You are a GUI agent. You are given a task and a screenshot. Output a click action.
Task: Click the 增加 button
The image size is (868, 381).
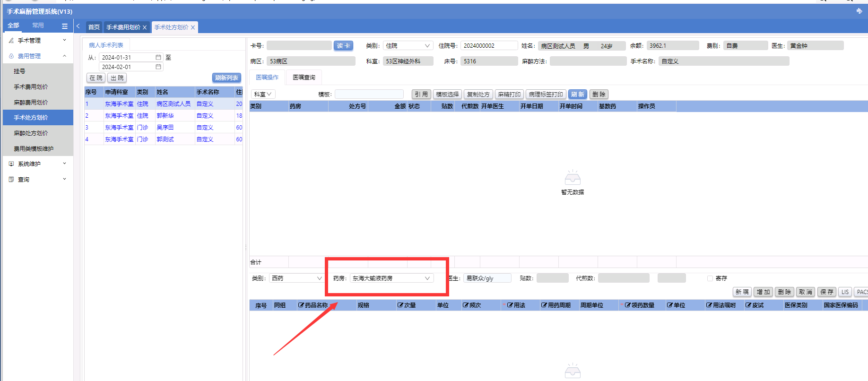764,292
